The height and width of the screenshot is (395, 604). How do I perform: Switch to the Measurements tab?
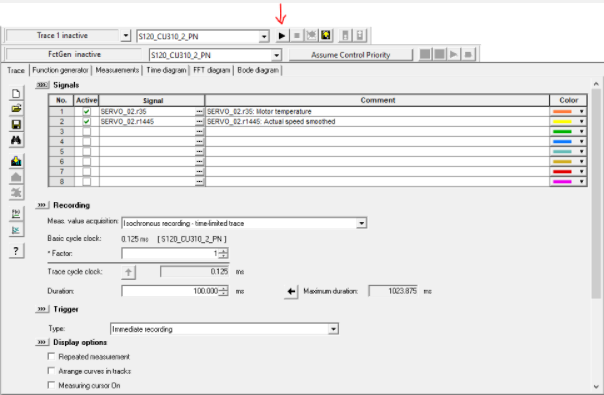[117, 70]
